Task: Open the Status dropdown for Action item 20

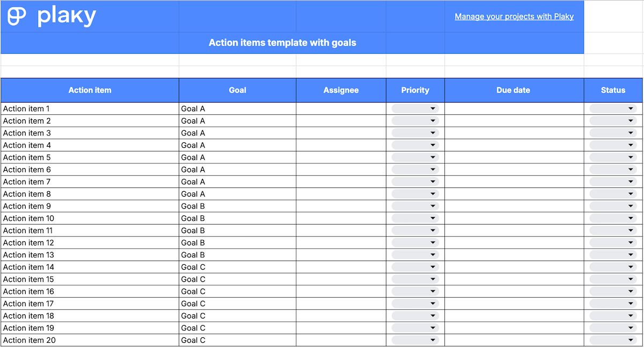Action: tap(612, 340)
